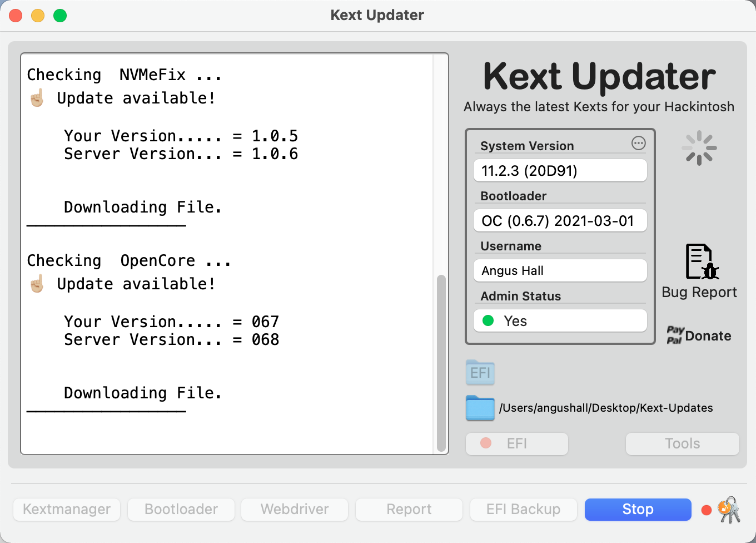Click "Your Version..... = 067" line
This screenshot has height=543, width=756.
(x=172, y=322)
